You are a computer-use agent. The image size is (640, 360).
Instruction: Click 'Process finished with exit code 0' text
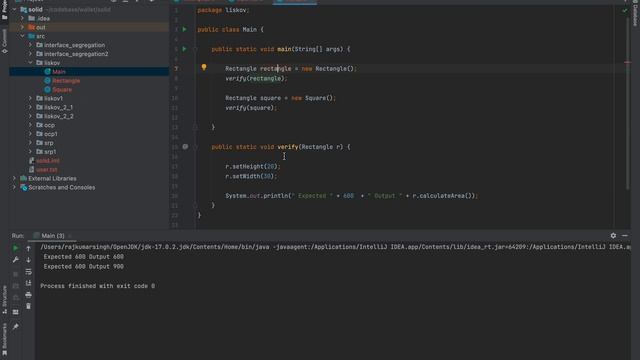click(98, 286)
